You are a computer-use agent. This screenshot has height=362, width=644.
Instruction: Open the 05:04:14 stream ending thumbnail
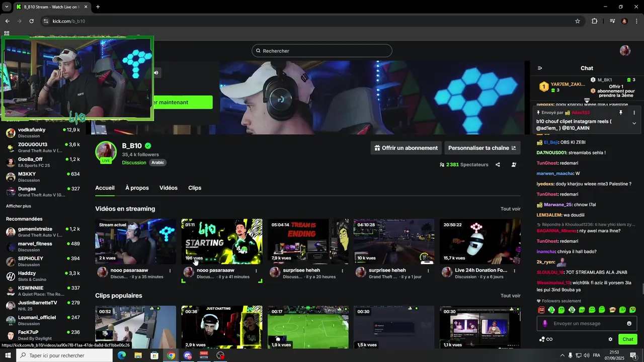coord(308,241)
